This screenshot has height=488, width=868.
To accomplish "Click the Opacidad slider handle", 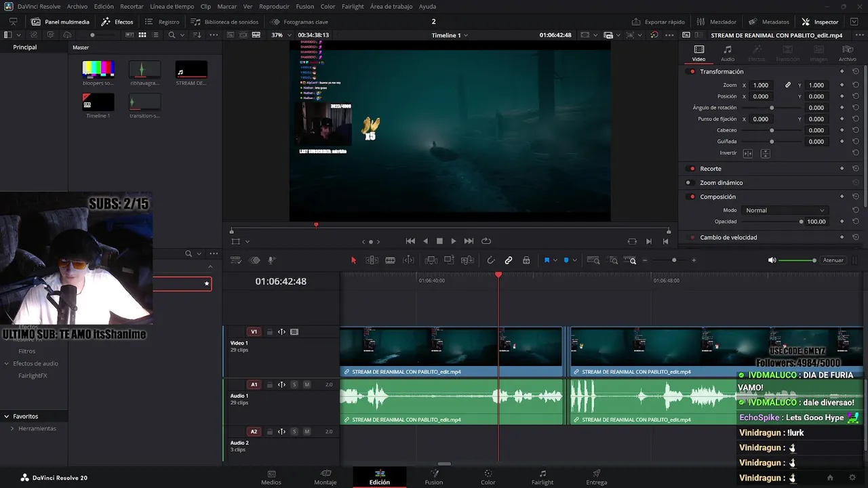I will click(x=801, y=222).
